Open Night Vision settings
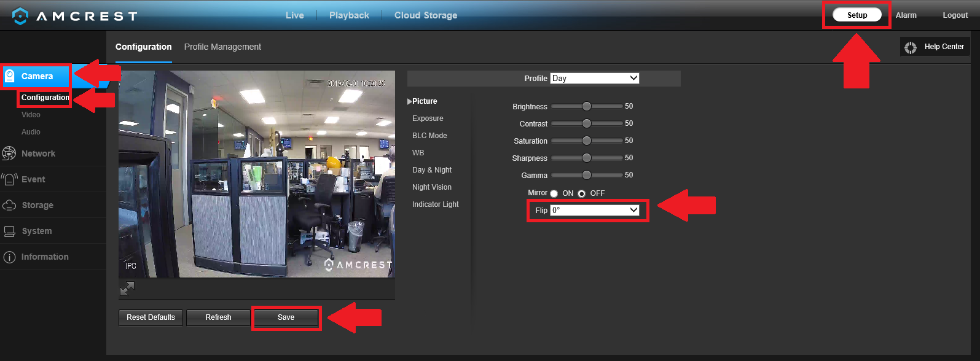The height and width of the screenshot is (361, 980). coord(432,187)
